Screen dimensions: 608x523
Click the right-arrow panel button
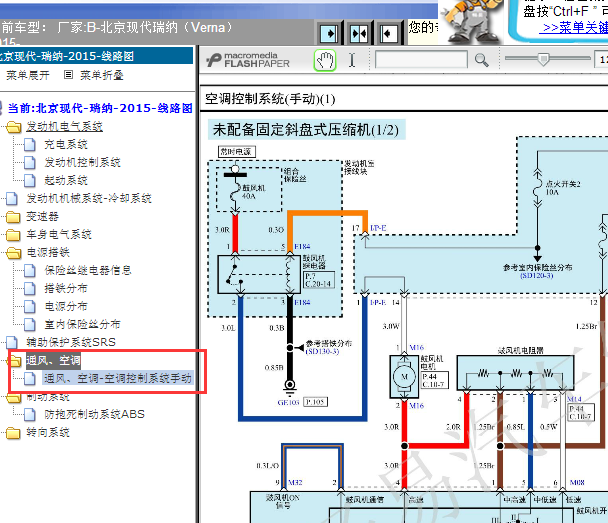click(330, 34)
